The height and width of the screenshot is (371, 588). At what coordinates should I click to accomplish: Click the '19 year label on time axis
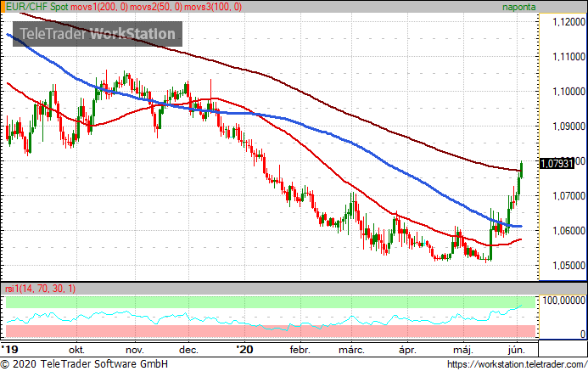[x=9, y=350]
